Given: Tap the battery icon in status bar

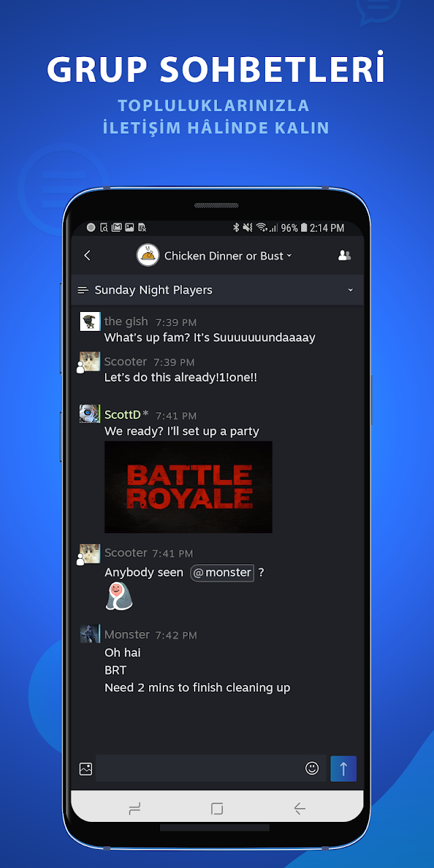Looking at the screenshot, I should 304,228.
